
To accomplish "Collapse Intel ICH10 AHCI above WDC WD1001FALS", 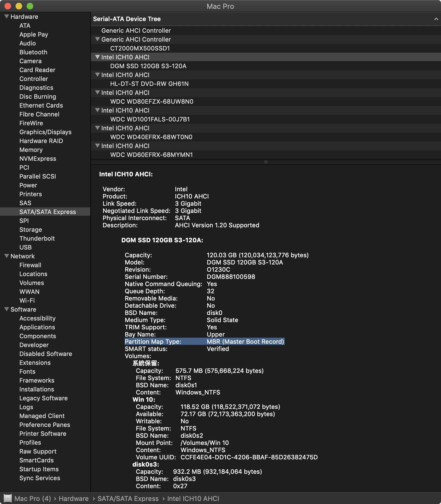I will tap(97, 110).
